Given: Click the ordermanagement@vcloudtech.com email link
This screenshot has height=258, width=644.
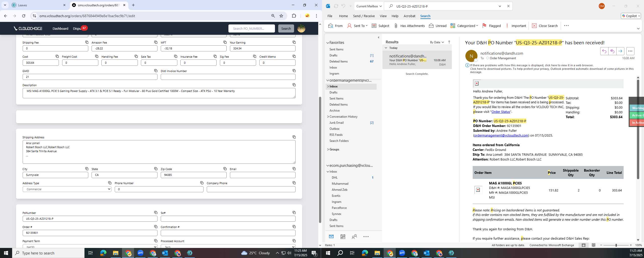Looking at the screenshot, I should pos(501,135).
